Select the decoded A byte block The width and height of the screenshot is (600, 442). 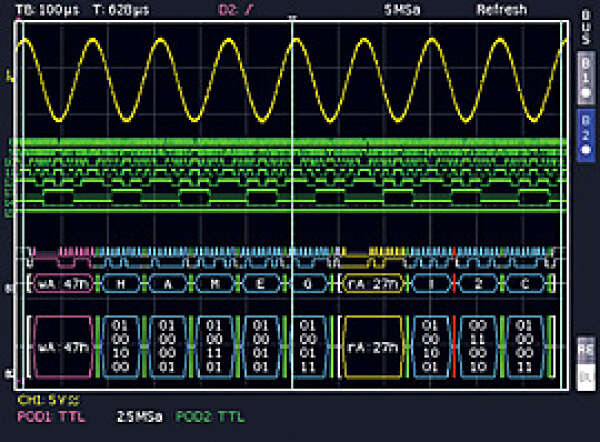(168, 284)
